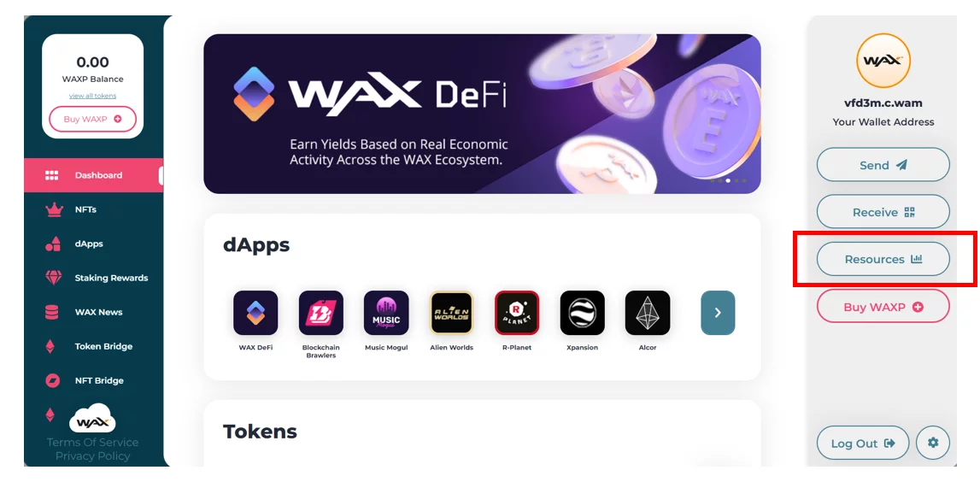Viewport: 980px width, 482px height.
Task: Launch the Blockchain Brawlers dApp icon
Action: pyautogui.click(x=320, y=313)
